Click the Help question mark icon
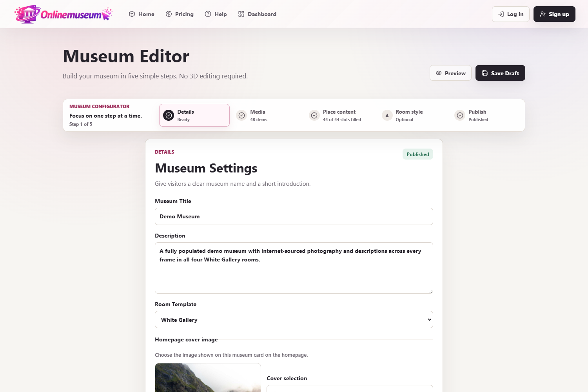 208,14
